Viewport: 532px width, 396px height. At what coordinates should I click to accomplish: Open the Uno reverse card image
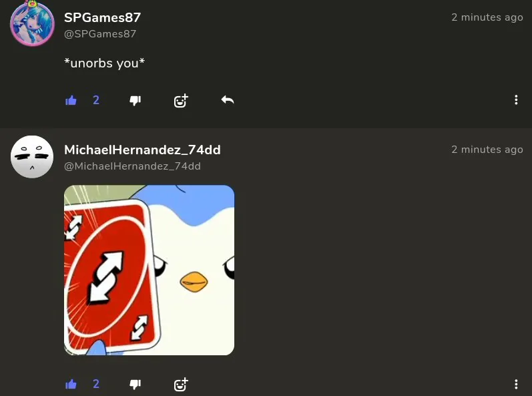(x=150, y=270)
